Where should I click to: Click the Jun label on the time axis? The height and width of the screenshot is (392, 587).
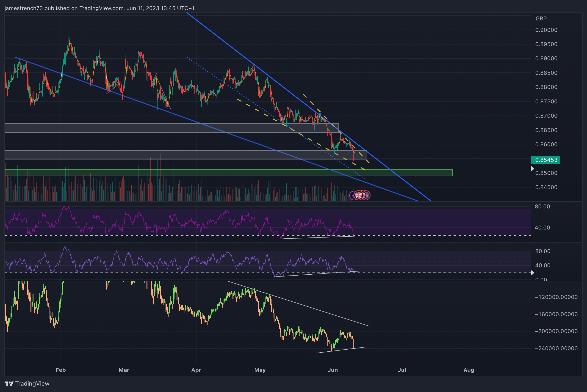[333, 370]
